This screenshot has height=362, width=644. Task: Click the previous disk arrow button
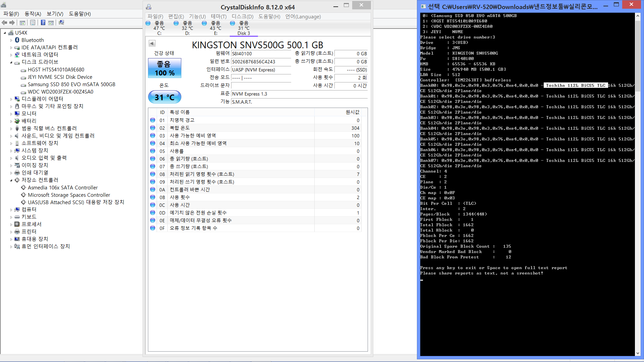click(x=152, y=43)
